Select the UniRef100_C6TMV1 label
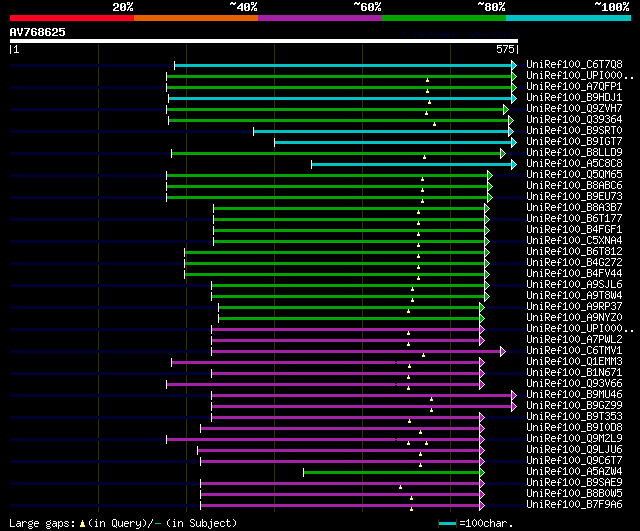 point(574,351)
